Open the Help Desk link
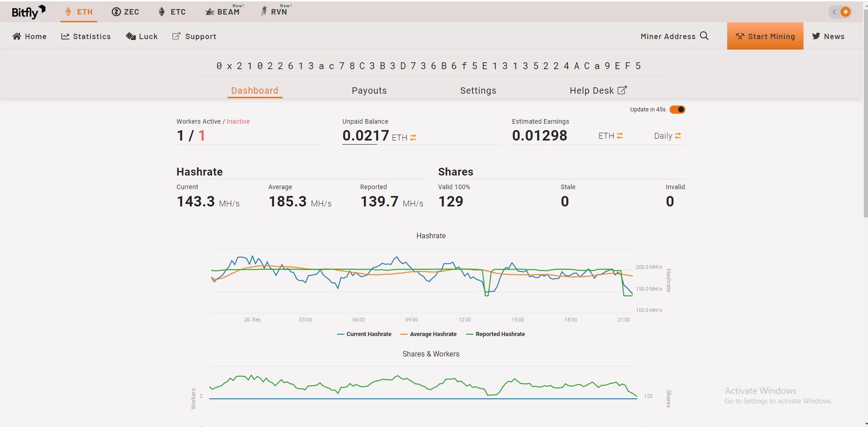868x427 pixels. coord(598,90)
